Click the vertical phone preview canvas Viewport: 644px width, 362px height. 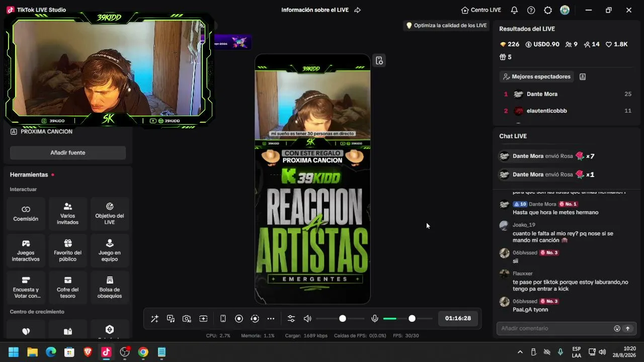[312, 179]
